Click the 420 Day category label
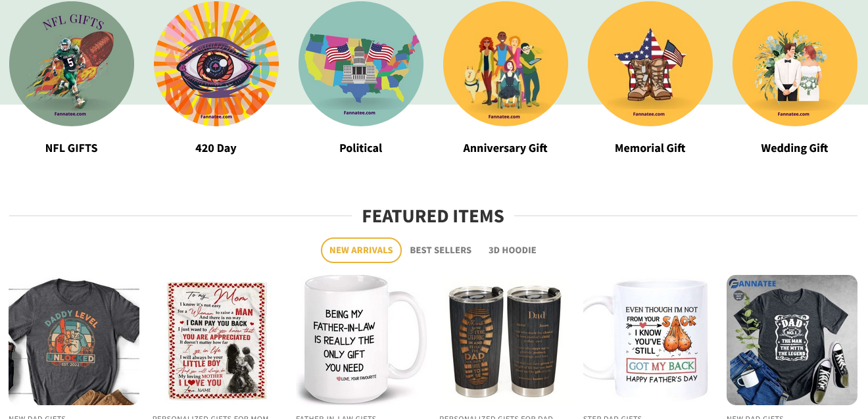This screenshot has height=419, width=868. 216,148
